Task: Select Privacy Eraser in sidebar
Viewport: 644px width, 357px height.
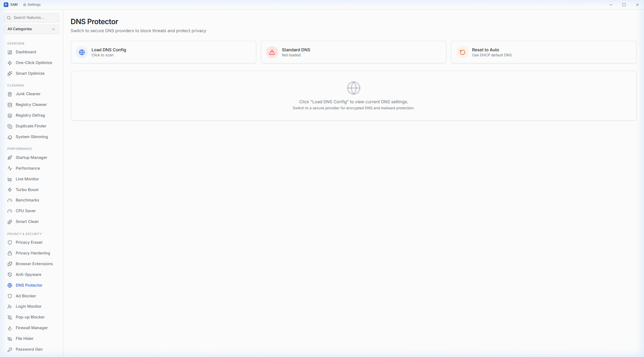Action: point(29,242)
